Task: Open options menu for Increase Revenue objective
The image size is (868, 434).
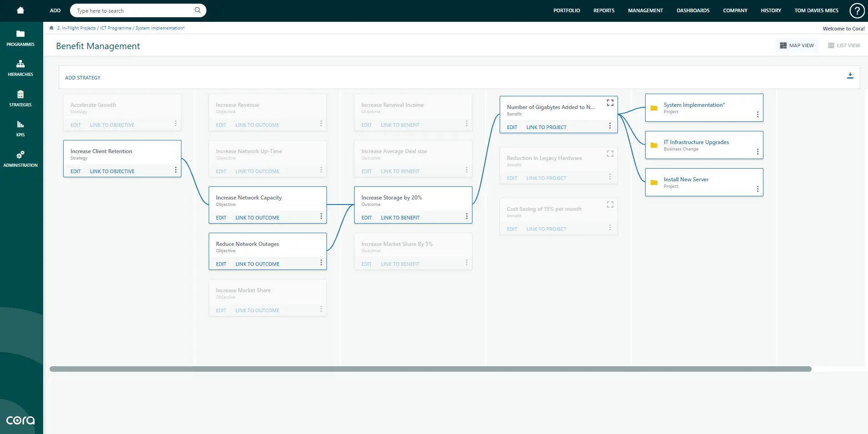Action: click(x=321, y=124)
